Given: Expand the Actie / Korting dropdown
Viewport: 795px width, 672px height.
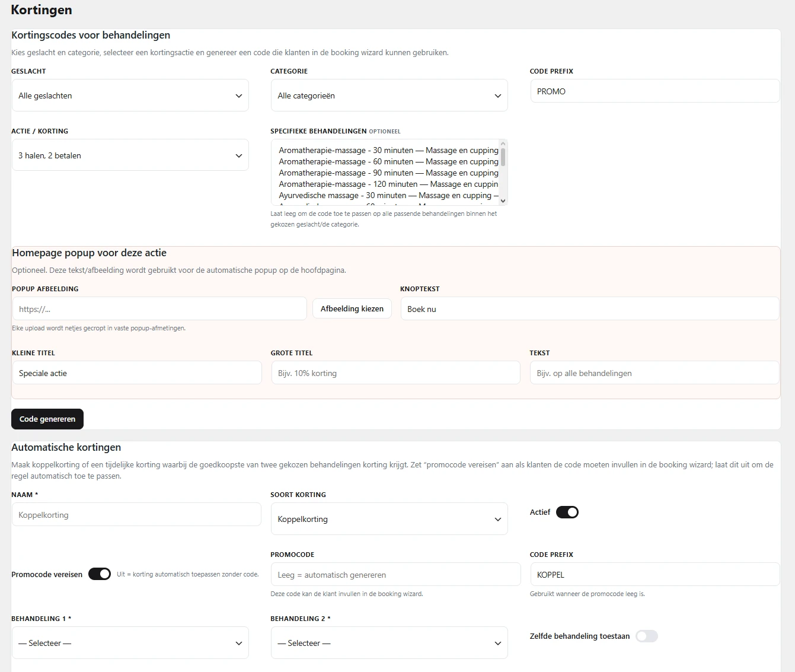Looking at the screenshot, I should (x=130, y=155).
